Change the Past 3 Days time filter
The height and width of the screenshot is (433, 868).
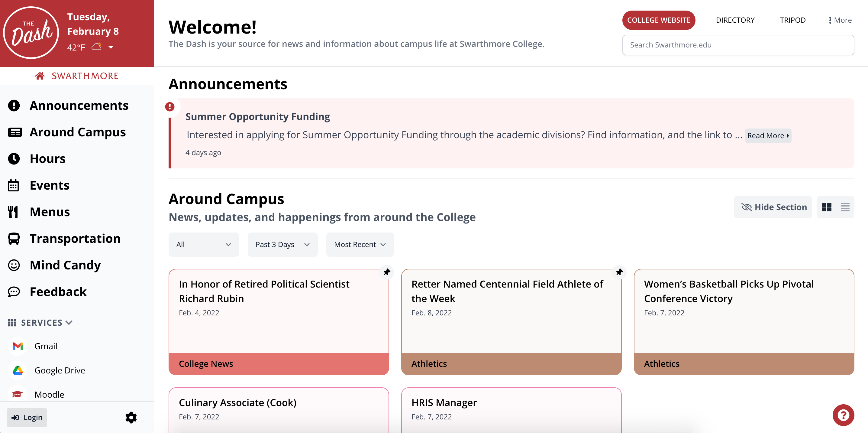282,244
